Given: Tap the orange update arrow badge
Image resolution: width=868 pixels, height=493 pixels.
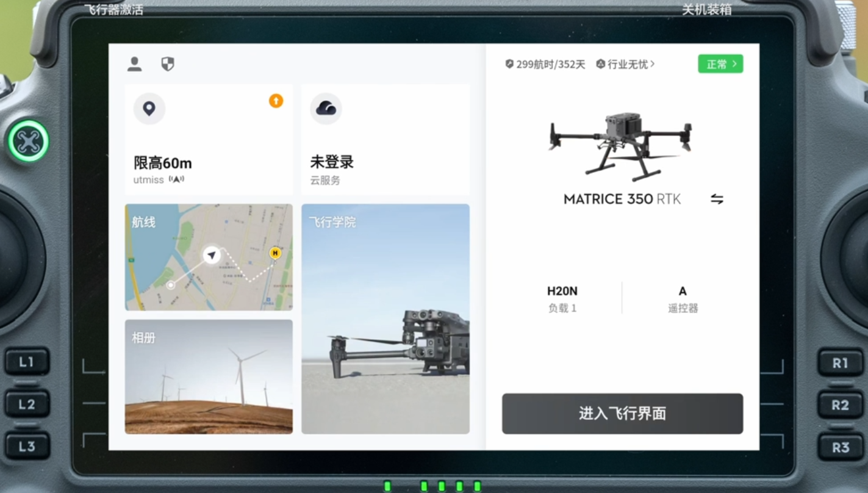Looking at the screenshot, I should tap(276, 101).
